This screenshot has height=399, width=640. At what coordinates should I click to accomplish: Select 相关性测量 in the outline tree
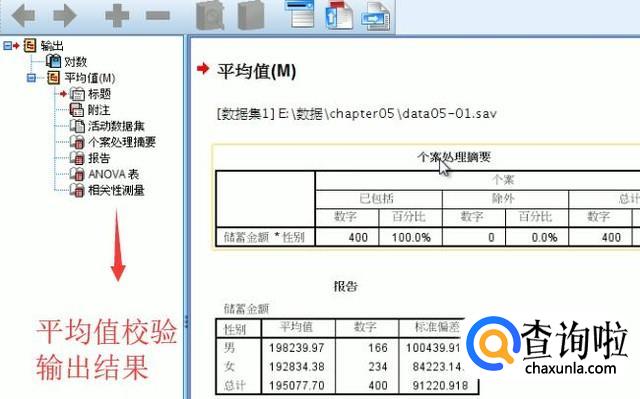click(x=116, y=190)
